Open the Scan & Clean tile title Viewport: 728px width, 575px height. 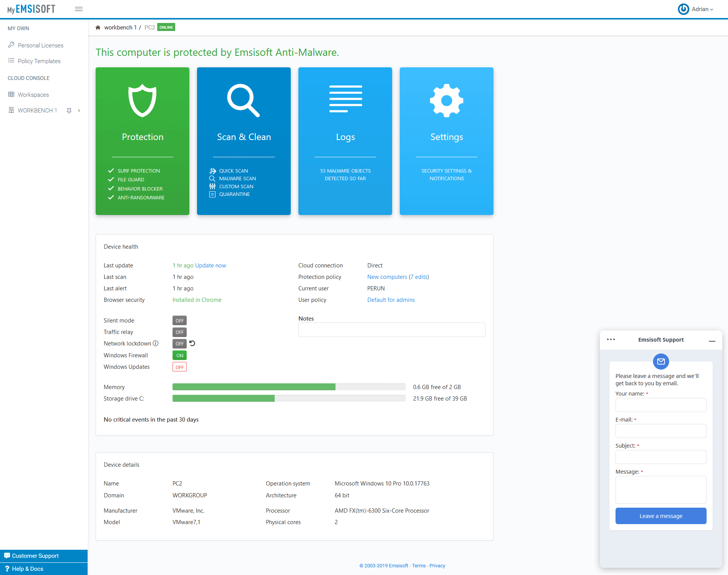244,137
